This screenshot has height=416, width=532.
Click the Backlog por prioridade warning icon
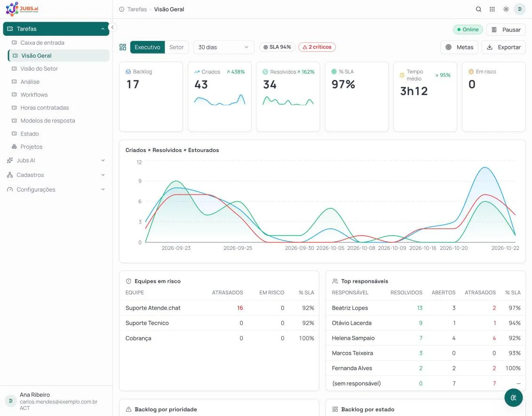128,409
